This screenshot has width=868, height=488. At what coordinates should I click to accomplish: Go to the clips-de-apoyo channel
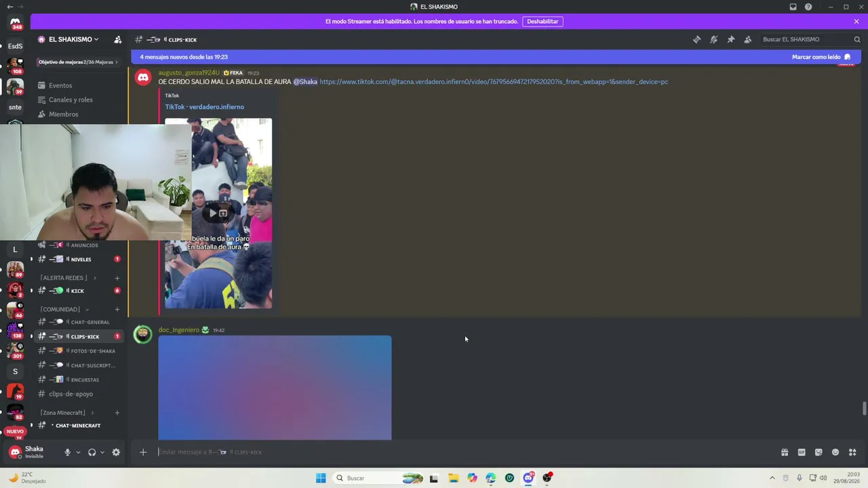pyautogui.click(x=80, y=394)
